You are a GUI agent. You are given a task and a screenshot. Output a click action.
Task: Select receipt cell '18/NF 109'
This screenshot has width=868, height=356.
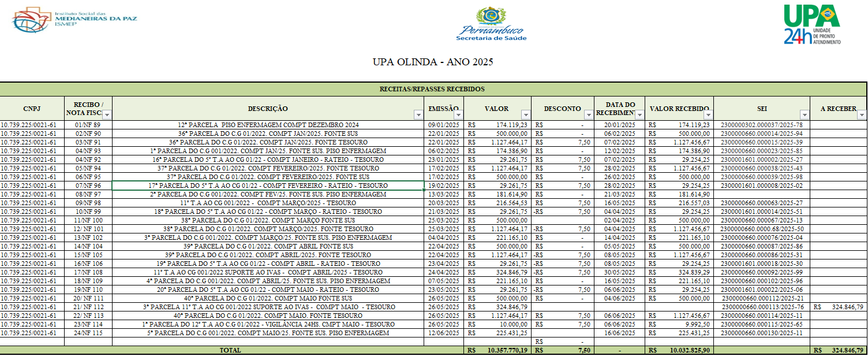[x=88, y=281]
